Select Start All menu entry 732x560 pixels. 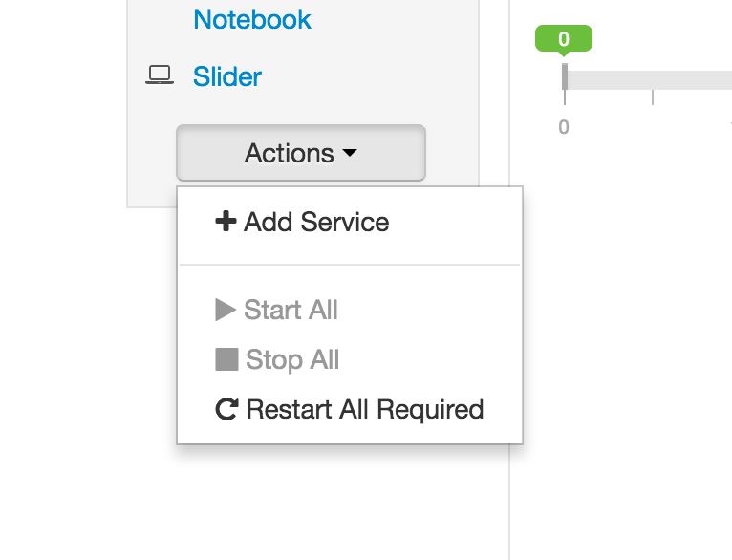[291, 311]
